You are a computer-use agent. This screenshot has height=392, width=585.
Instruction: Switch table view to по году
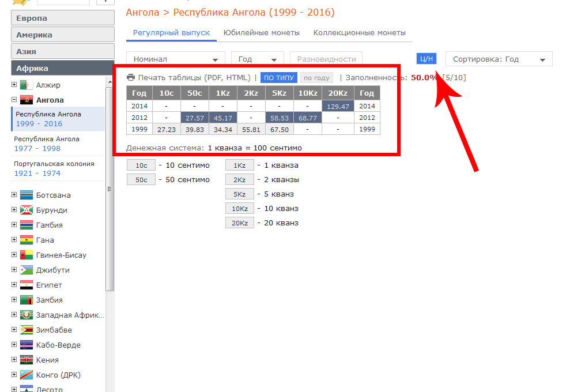(316, 77)
